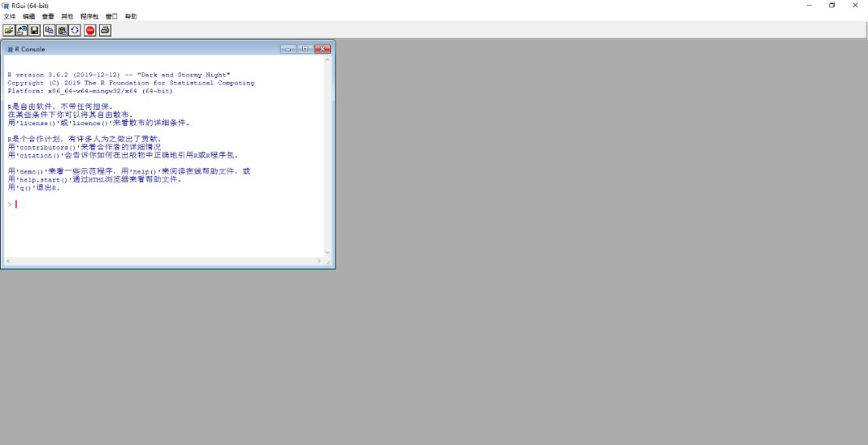This screenshot has width=868, height=445.
Task: Stop current computation with red STOP icon
Action: (90, 30)
